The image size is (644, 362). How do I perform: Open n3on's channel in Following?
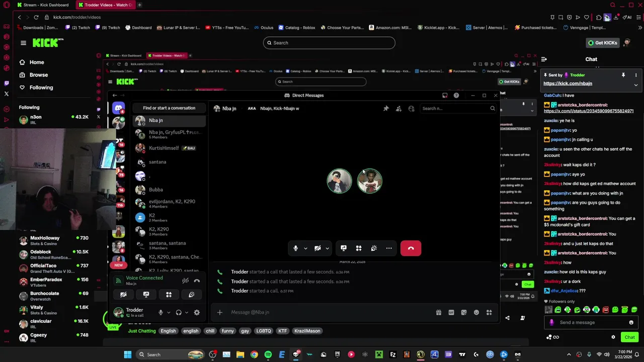[x=54, y=119]
